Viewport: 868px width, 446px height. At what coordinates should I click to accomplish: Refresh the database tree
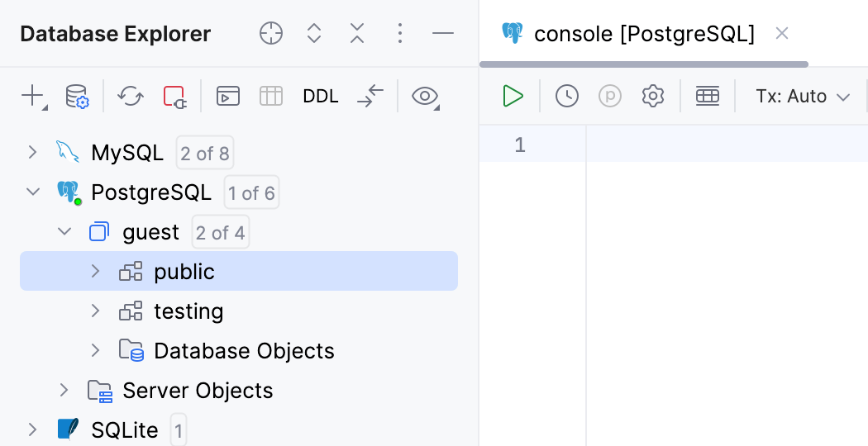click(130, 96)
